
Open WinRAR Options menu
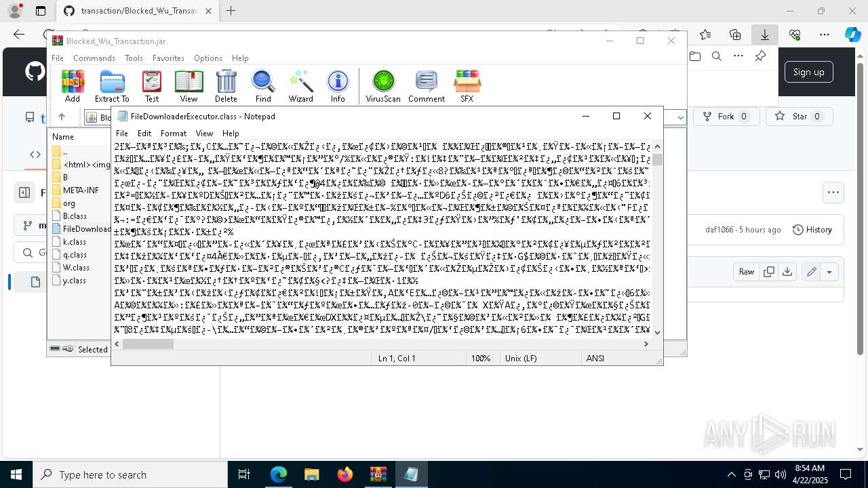pos(208,58)
